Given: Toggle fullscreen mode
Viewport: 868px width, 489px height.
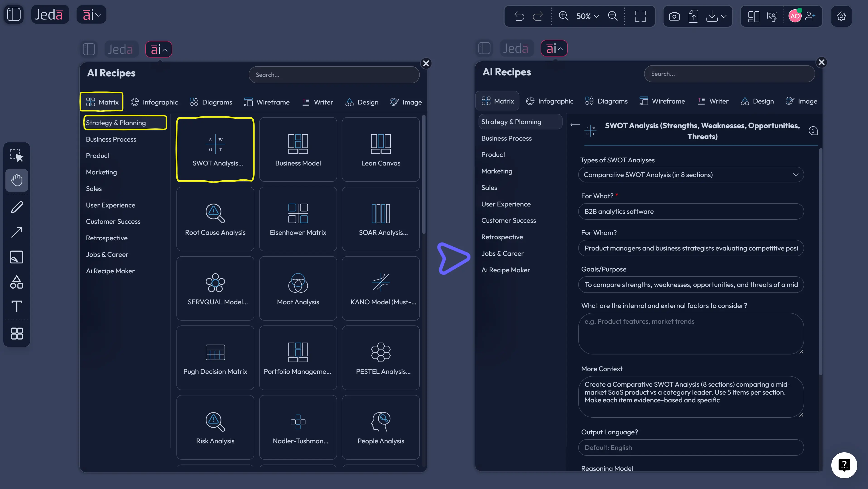Looking at the screenshot, I should click(x=640, y=16).
